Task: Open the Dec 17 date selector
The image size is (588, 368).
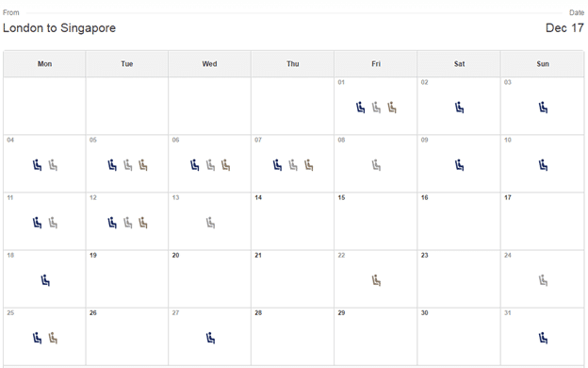Action: tap(564, 28)
